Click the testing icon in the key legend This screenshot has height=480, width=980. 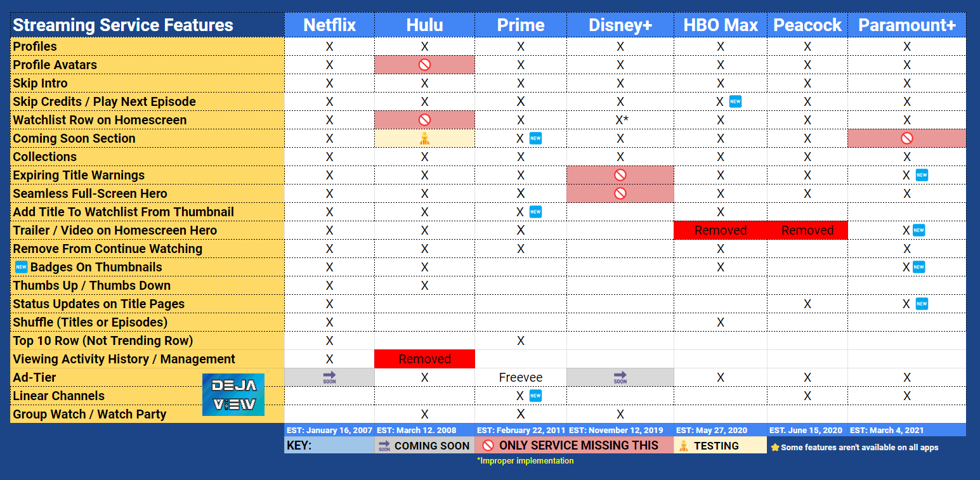pyautogui.click(x=684, y=445)
